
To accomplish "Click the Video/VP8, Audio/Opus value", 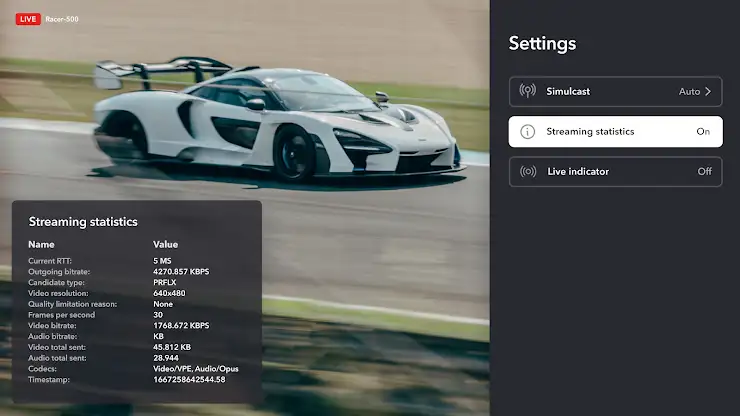I will pyautogui.click(x=195, y=369).
